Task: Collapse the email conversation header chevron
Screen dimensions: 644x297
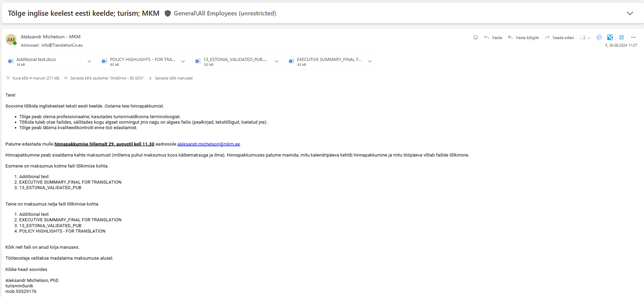Action: pyautogui.click(x=630, y=13)
